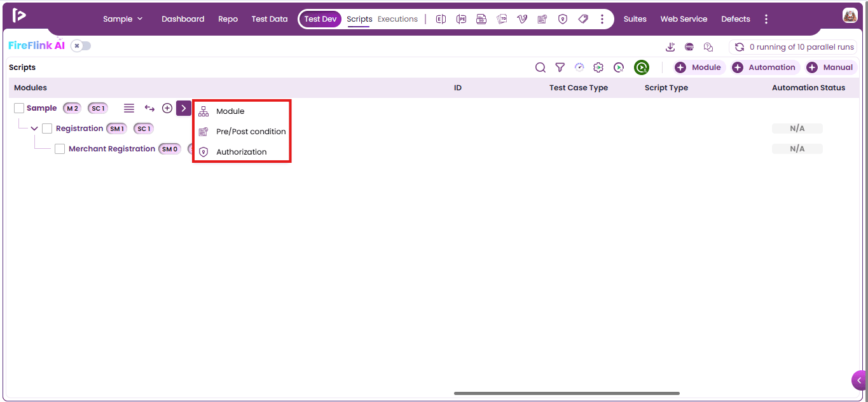Click the swap arrows icon in the Sample row

click(149, 108)
